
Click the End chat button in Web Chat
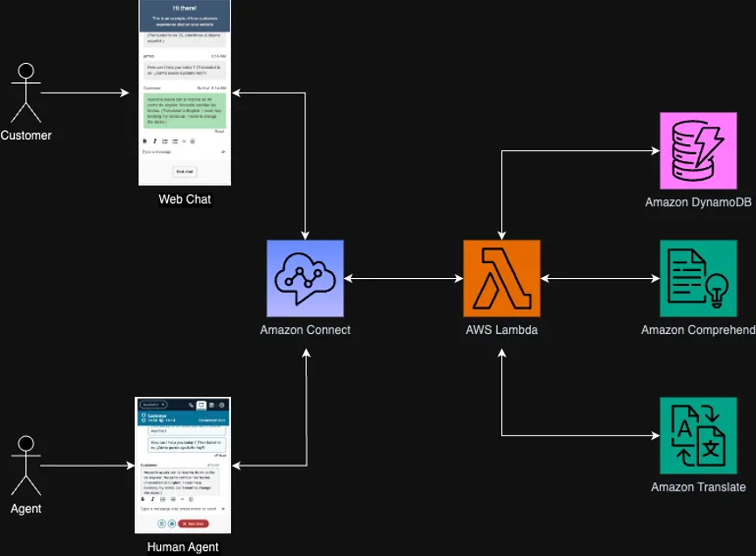185,171
